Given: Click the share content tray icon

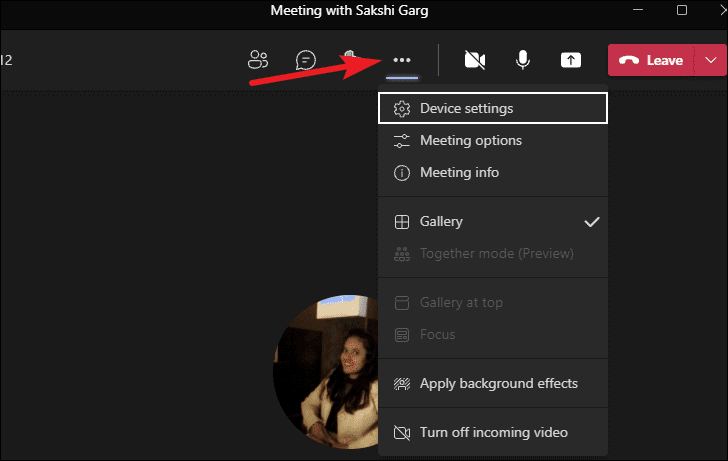Looking at the screenshot, I should point(571,60).
